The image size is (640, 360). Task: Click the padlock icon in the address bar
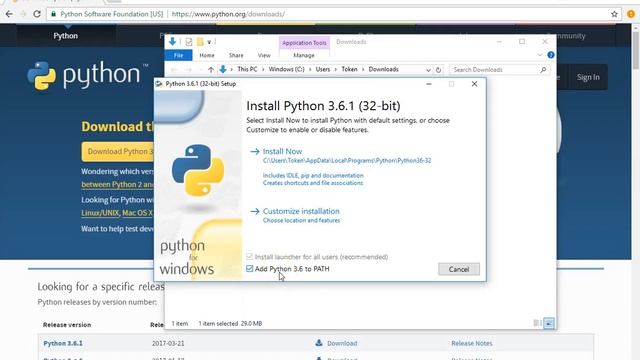click(x=53, y=14)
